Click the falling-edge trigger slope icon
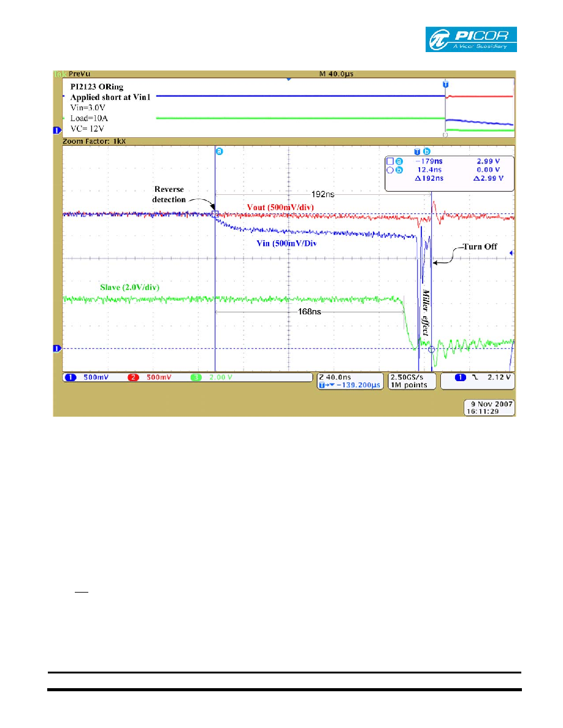The width and height of the screenshot is (563, 728). tap(475, 377)
